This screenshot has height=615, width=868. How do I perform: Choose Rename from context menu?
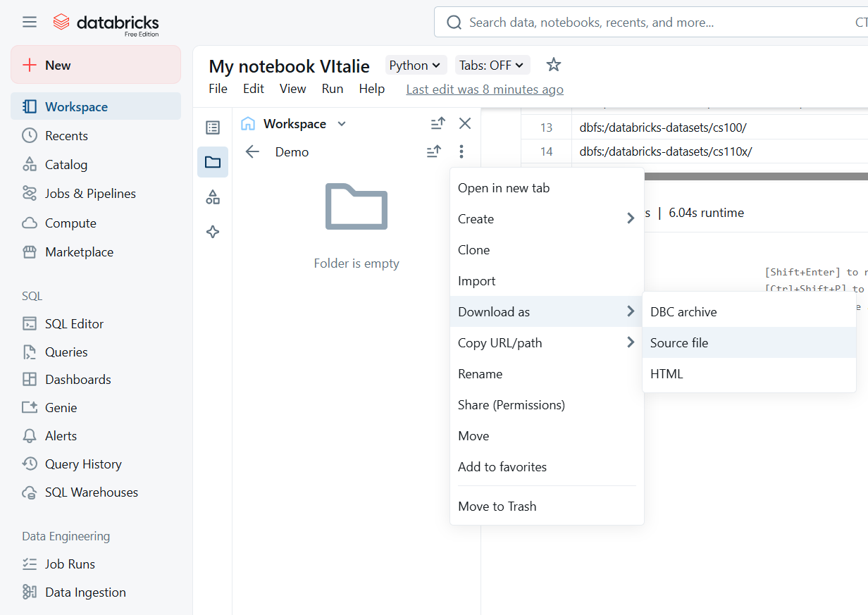[547, 374]
